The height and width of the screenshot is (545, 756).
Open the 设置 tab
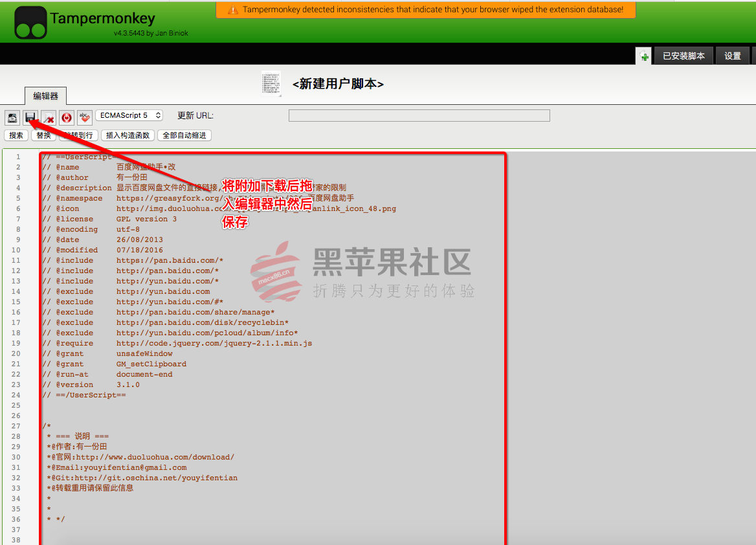pos(733,56)
